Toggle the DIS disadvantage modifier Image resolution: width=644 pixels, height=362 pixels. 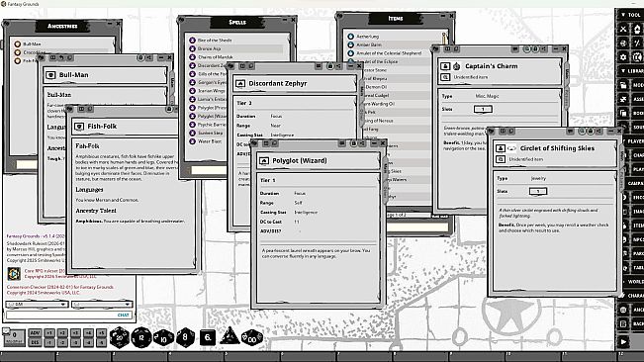[35, 342]
